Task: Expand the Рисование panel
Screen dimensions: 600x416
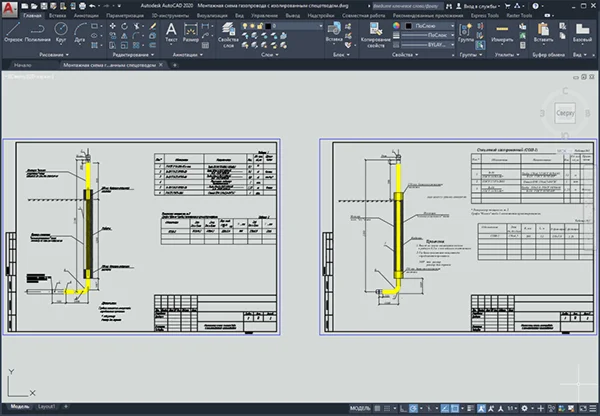Action: [54, 55]
